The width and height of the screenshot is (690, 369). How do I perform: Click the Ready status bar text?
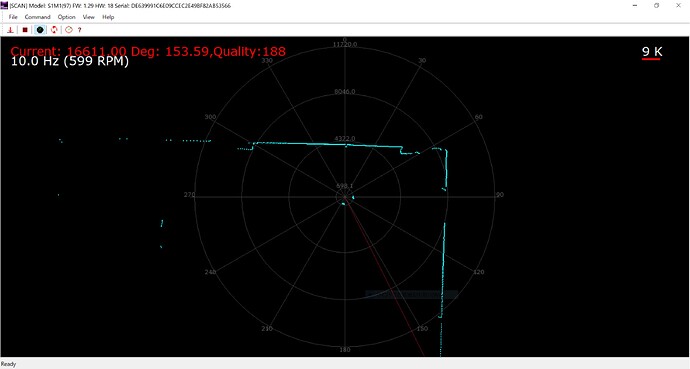(8, 364)
